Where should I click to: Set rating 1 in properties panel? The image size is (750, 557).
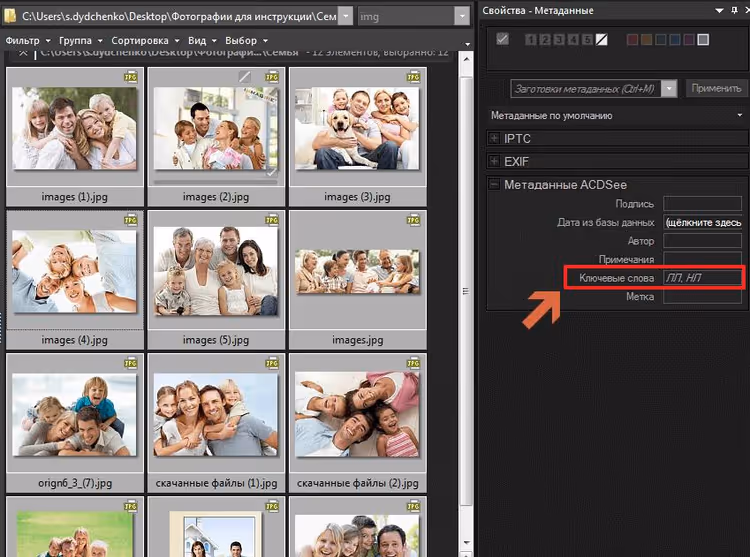530,40
